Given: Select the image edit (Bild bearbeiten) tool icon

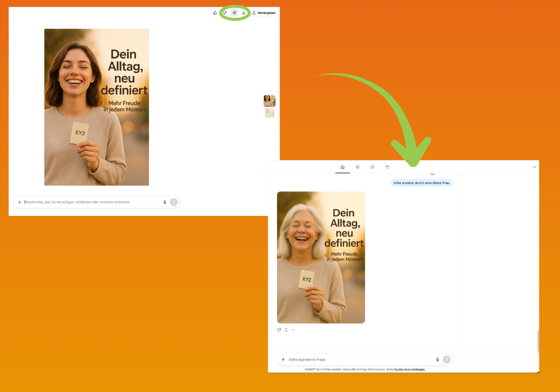Looking at the screenshot, I should point(234,13).
